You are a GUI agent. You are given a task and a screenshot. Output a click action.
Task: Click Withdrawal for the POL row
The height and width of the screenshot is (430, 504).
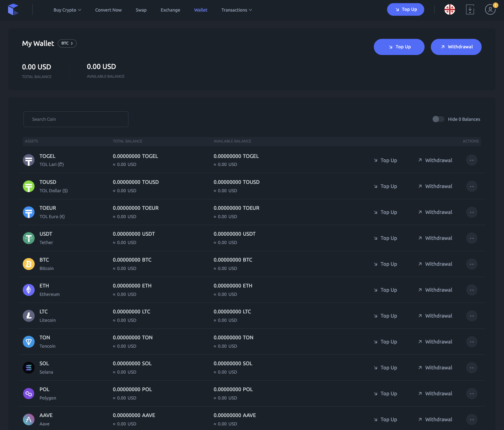click(x=435, y=394)
